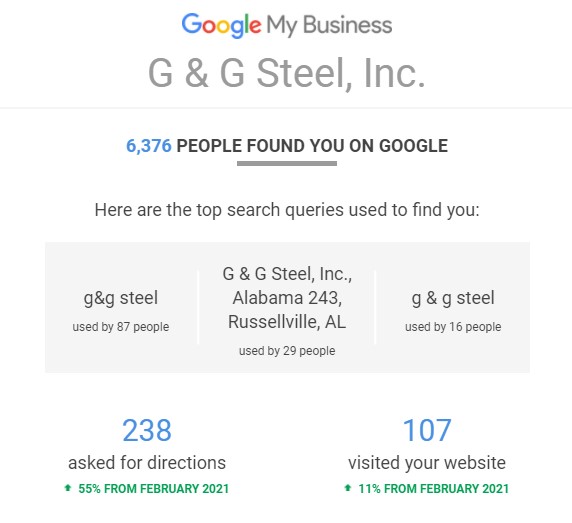Click the 11% FROM FEBRUARY 2021 text
This screenshot has height=523, width=572.
point(434,489)
